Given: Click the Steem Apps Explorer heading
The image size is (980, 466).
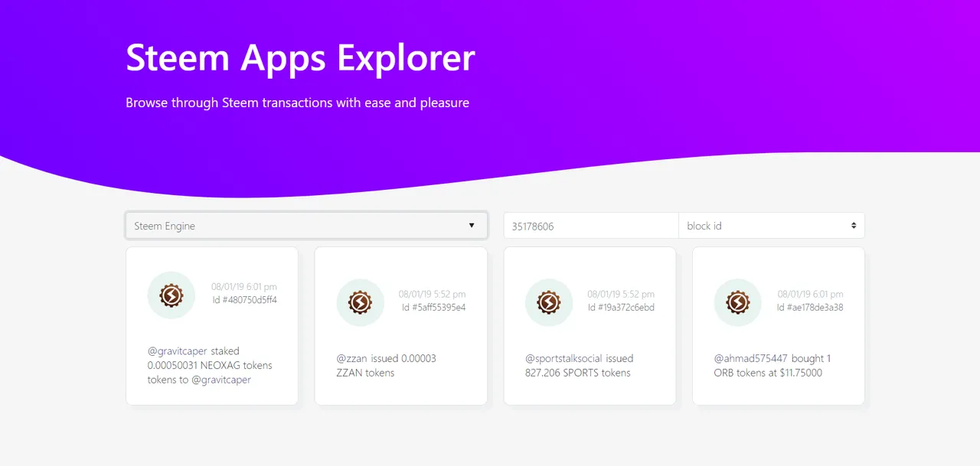Looking at the screenshot, I should tap(300, 58).
